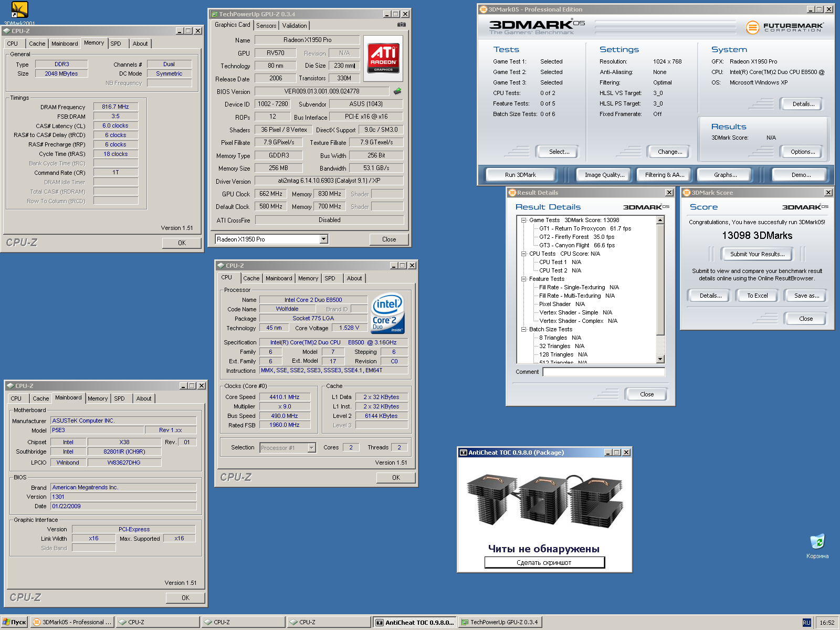840x630 pixels.
Task: Open the Image Quality... dialog
Action: (605, 175)
